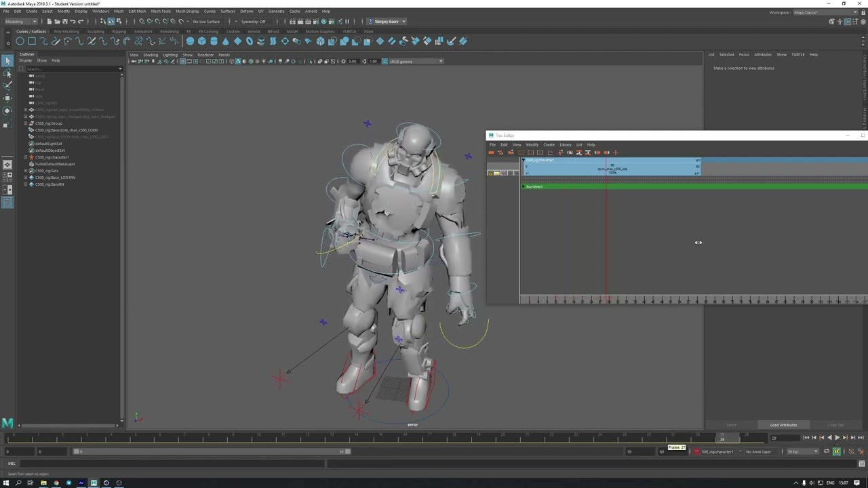868x488 pixels.
Task: Select the dom_char_c500_idle clip in Trax
Action: coord(612,169)
